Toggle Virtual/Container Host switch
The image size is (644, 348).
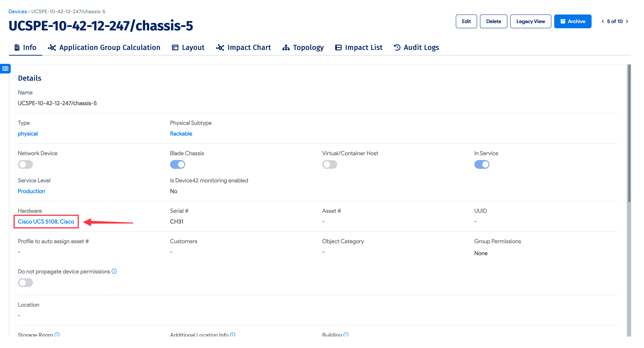point(330,165)
